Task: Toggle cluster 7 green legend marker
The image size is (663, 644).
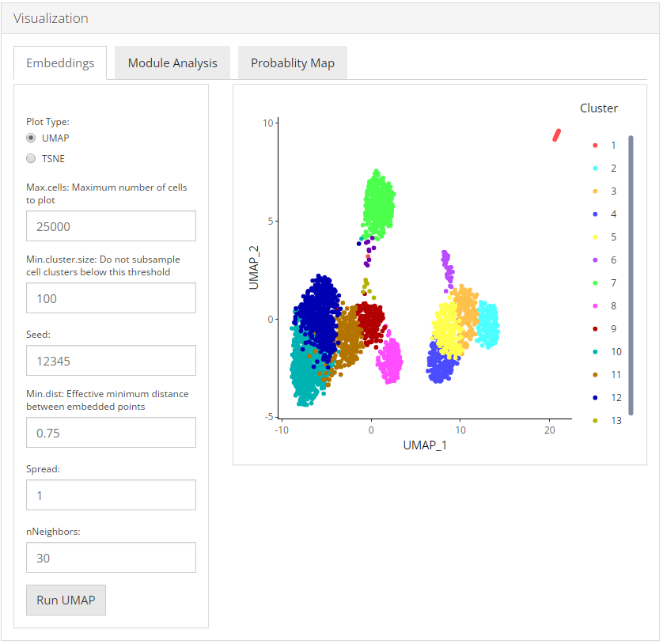Action: pos(595,283)
